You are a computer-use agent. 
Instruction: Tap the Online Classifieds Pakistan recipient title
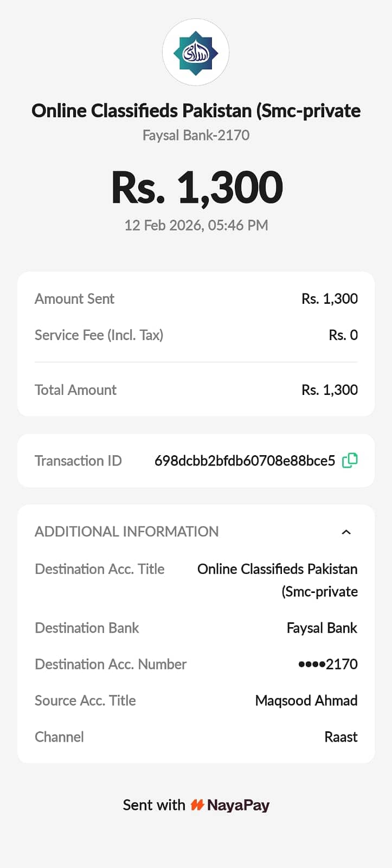pos(196,111)
